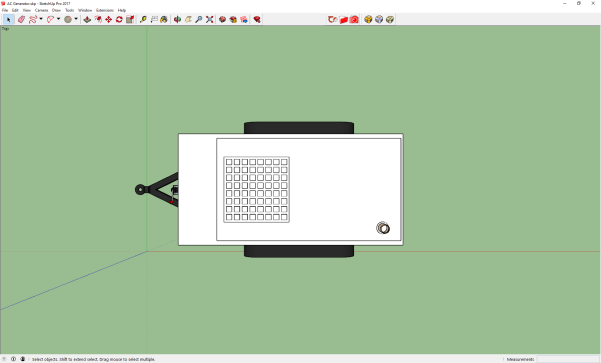Open the File menu

(5, 10)
